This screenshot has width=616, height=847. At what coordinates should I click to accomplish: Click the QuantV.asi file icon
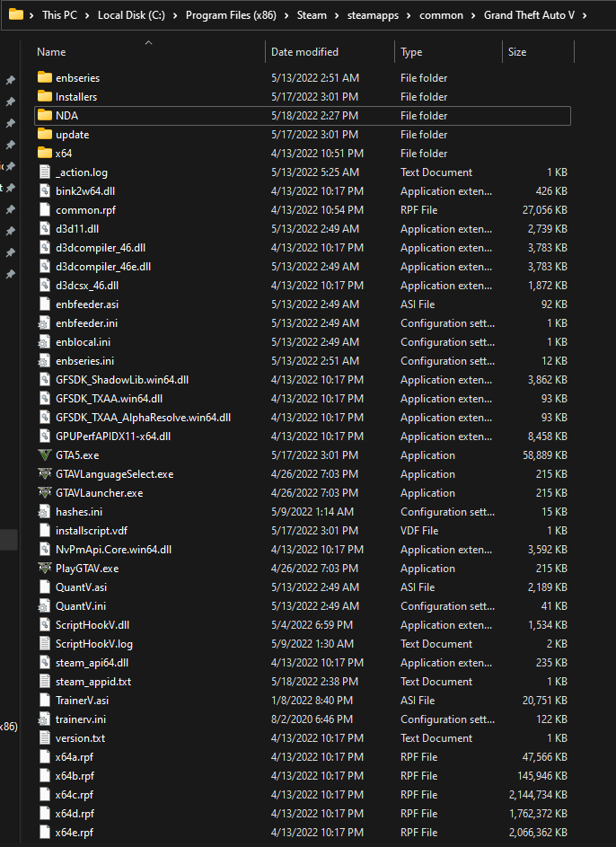pos(45,587)
